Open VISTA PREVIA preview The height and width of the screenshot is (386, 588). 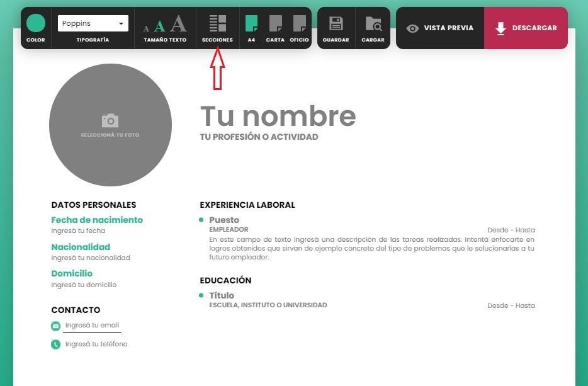(440, 28)
